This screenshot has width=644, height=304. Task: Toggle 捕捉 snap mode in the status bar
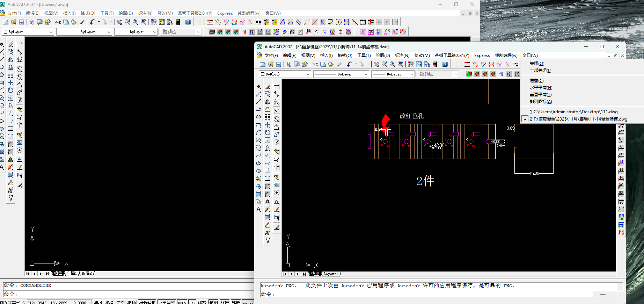[x=98, y=302]
